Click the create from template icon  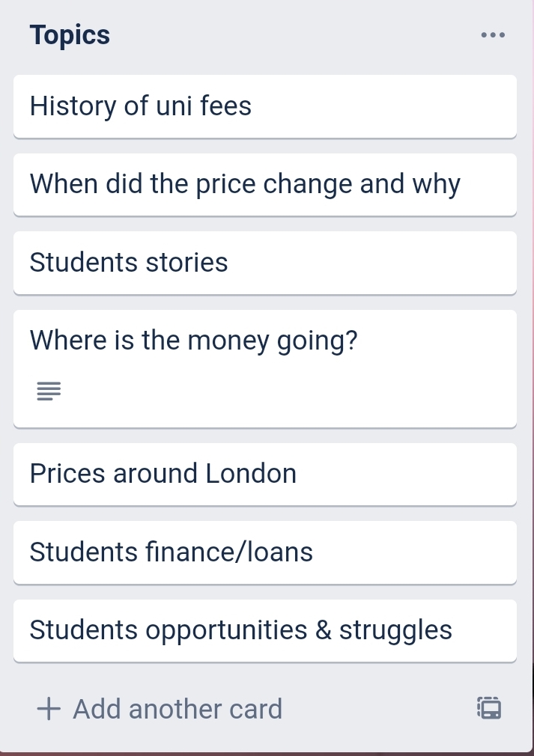489,708
